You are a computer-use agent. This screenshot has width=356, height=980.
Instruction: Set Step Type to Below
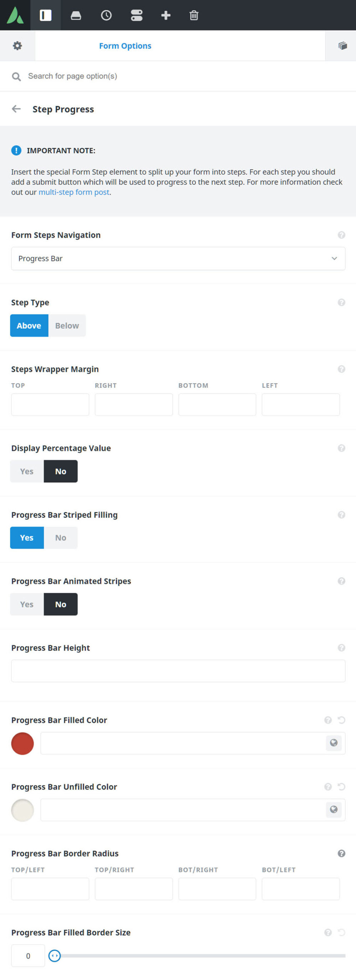coord(67,325)
